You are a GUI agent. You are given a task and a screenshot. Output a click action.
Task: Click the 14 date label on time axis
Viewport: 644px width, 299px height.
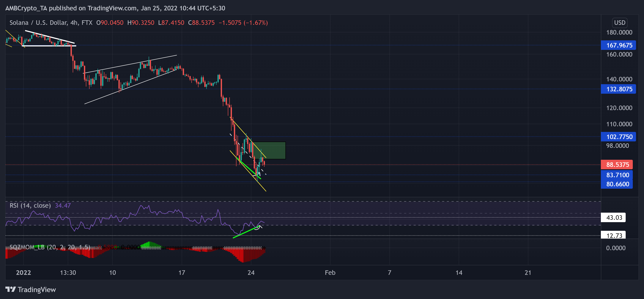459,272
